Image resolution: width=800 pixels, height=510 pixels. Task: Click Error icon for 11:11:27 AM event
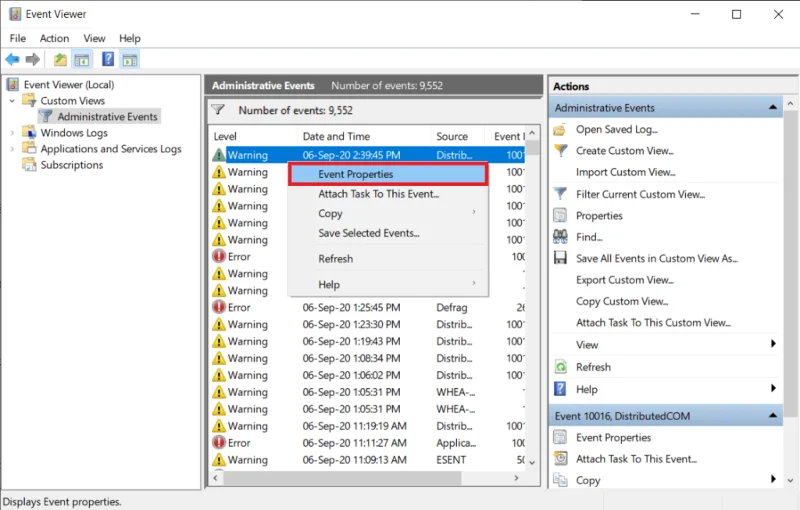tap(219, 442)
